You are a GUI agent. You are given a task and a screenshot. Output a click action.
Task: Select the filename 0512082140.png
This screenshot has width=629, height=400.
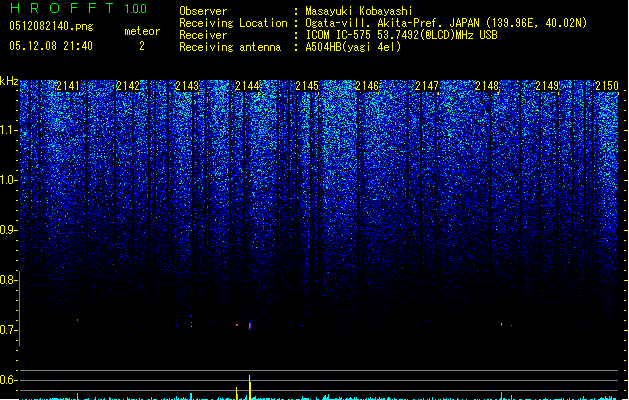coord(51,26)
